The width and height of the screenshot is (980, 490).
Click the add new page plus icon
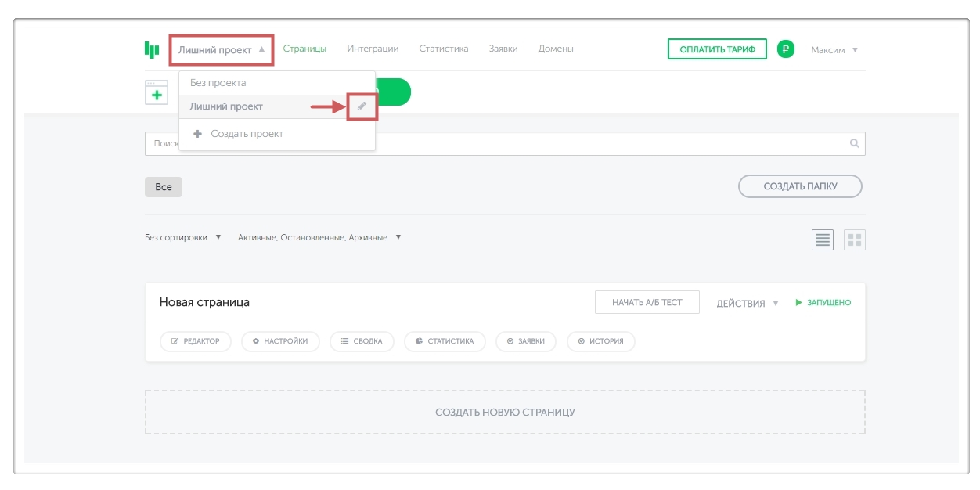pos(157,93)
